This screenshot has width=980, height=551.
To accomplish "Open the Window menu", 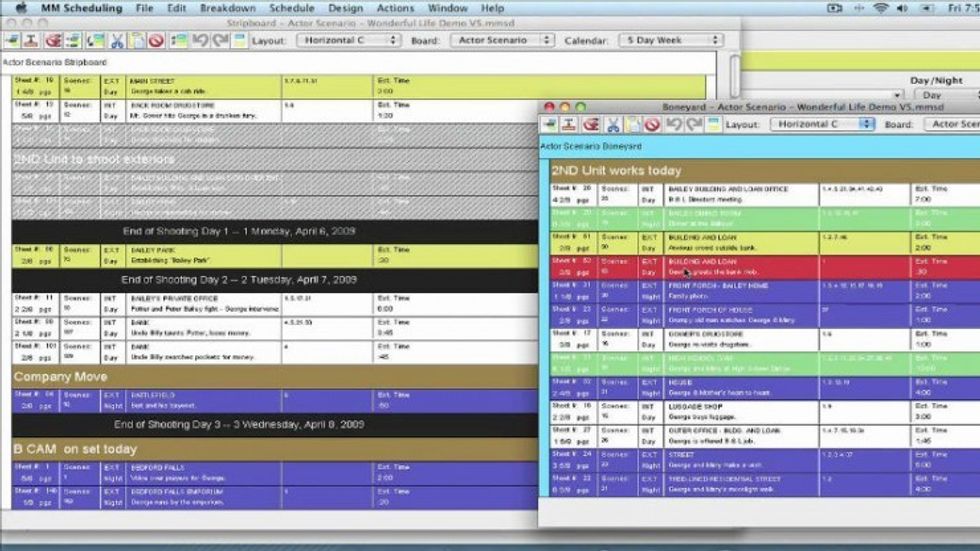I will point(448,8).
